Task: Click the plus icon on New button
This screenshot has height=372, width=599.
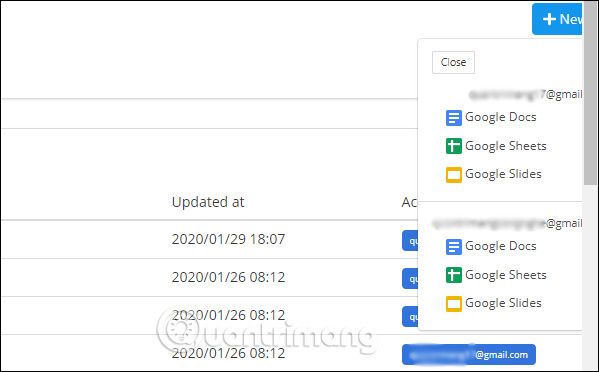Action: tap(549, 19)
